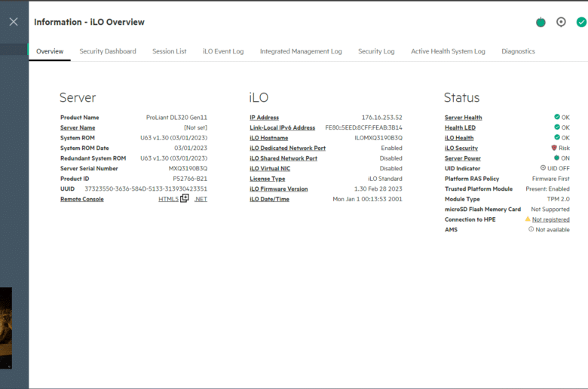Open the Server Power link
The height and width of the screenshot is (389, 588).
coord(463,158)
